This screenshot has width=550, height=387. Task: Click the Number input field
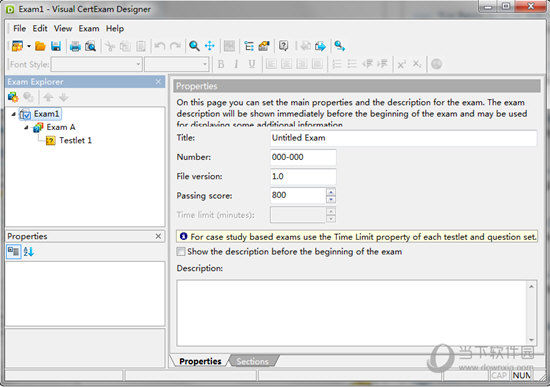[303, 157]
